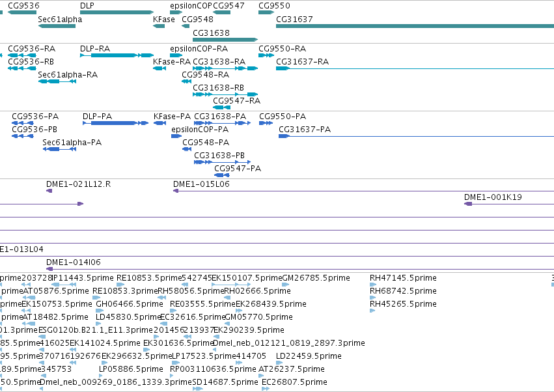The width and height of the screenshot is (554, 392).
Task: Click the epsilonCOP gene label
Action: point(191,6)
